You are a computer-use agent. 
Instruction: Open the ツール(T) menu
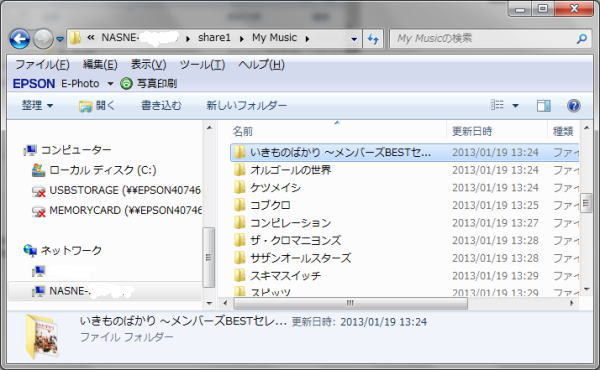202,64
